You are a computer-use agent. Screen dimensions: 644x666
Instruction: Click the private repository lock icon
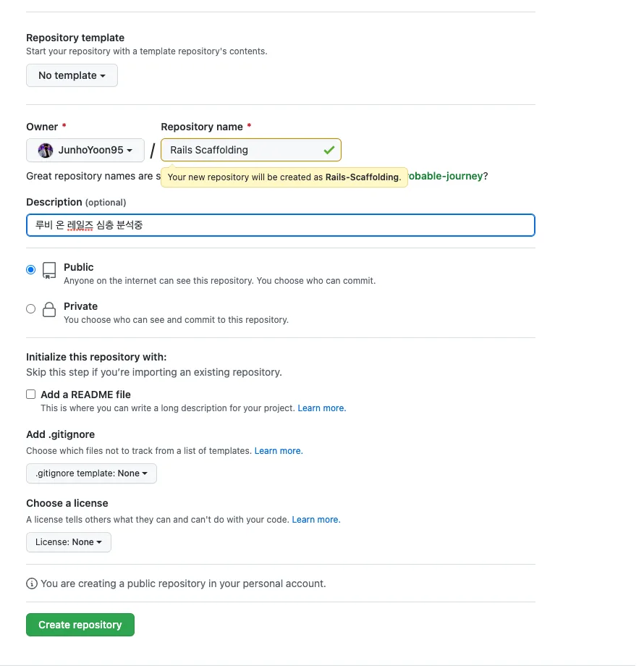click(49, 310)
